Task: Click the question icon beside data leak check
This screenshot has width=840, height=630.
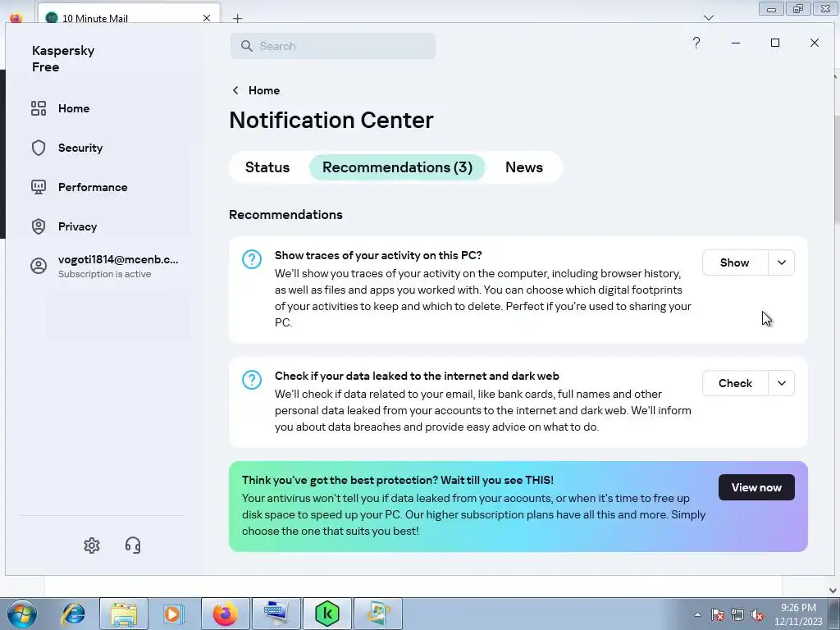Action: [252, 380]
